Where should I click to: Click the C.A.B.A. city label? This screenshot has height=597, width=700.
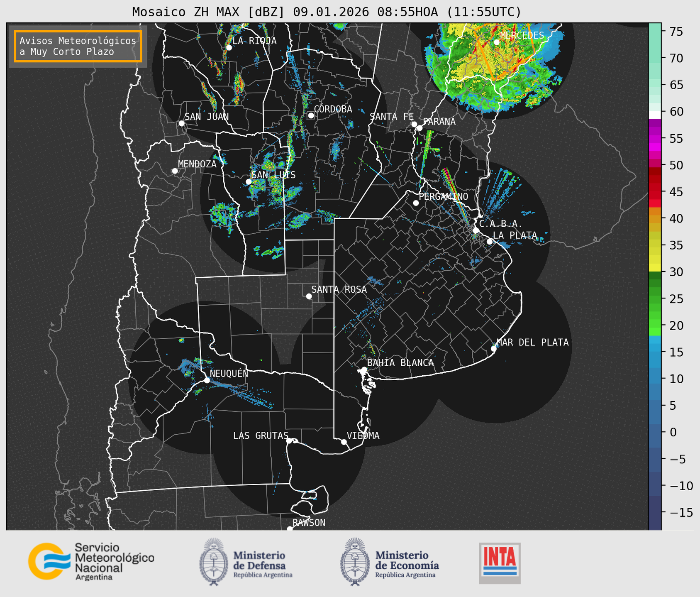click(x=501, y=224)
